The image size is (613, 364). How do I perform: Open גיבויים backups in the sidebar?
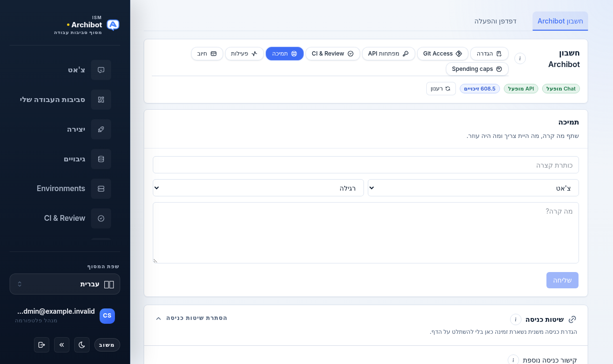point(65,159)
